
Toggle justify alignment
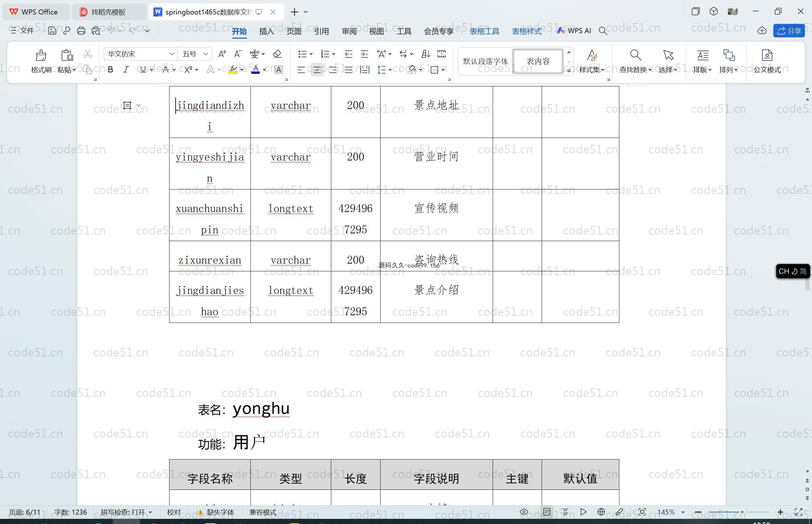click(x=349, y=70)
